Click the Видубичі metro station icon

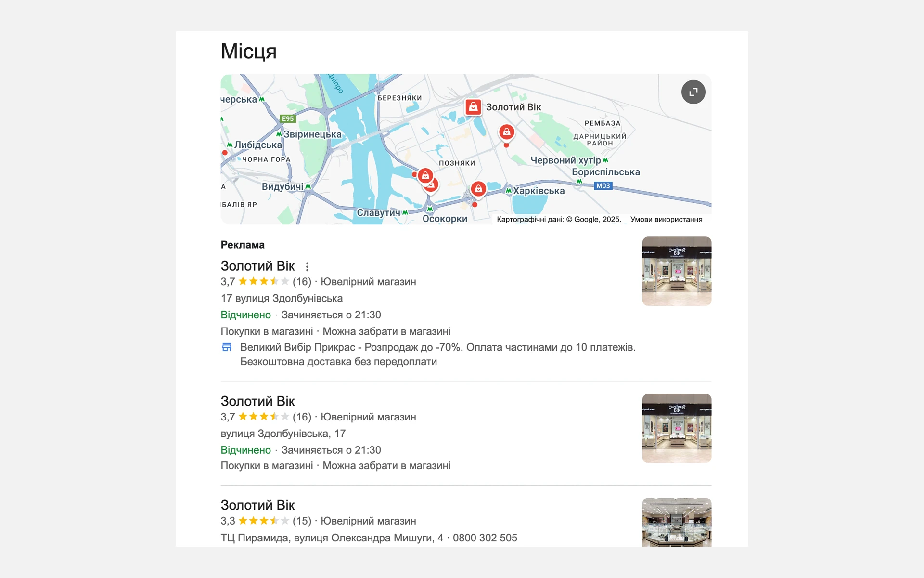(x=308, y=186)
